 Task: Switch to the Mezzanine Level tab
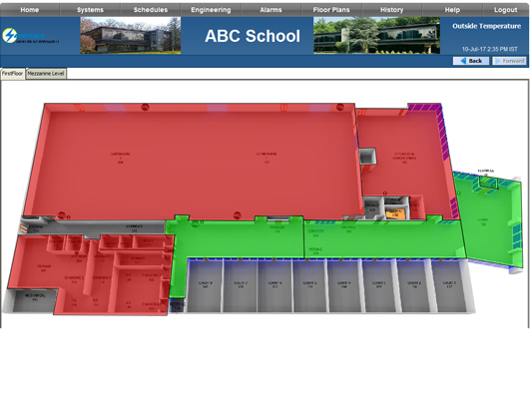[x=46, y=73]
